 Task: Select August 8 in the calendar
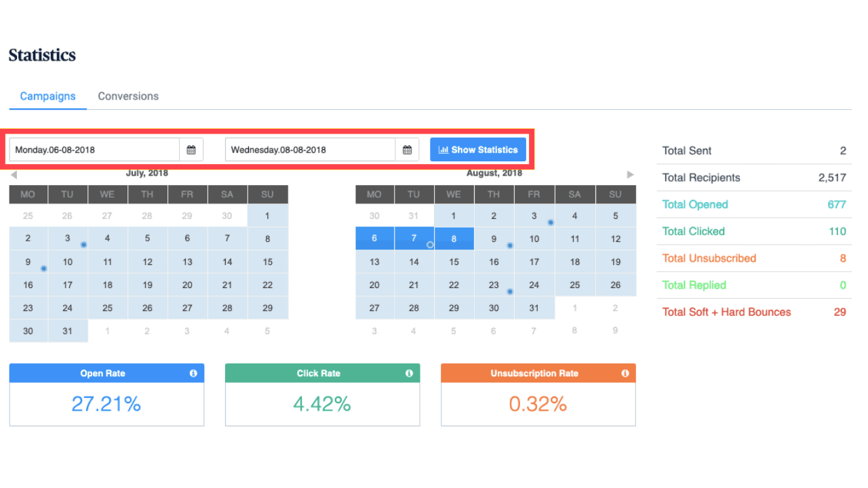[x=454, y=239]
